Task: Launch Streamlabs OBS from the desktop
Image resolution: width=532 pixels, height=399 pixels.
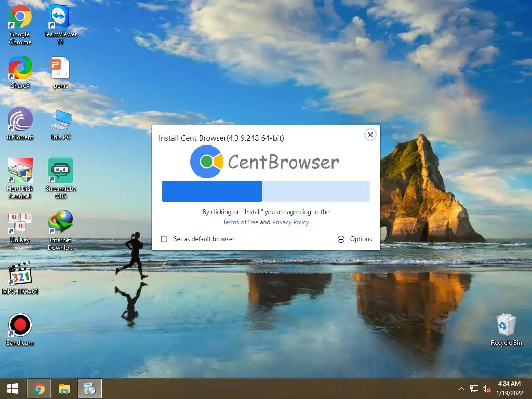Action: pyautogui.click(x=60, y=179)
